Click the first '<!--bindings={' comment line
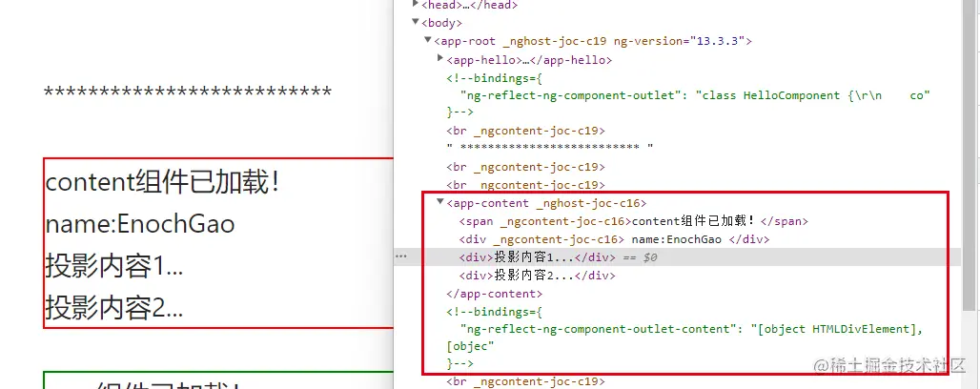980x389 pixels. click(494, 77)
